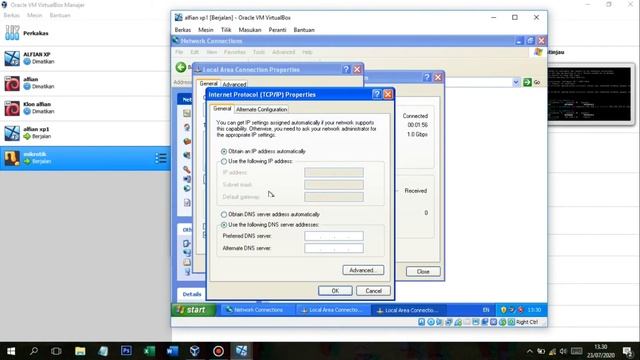Select Obtain an IP address automatically
Screen dimensions: 640x360
[x=224, y=151]
